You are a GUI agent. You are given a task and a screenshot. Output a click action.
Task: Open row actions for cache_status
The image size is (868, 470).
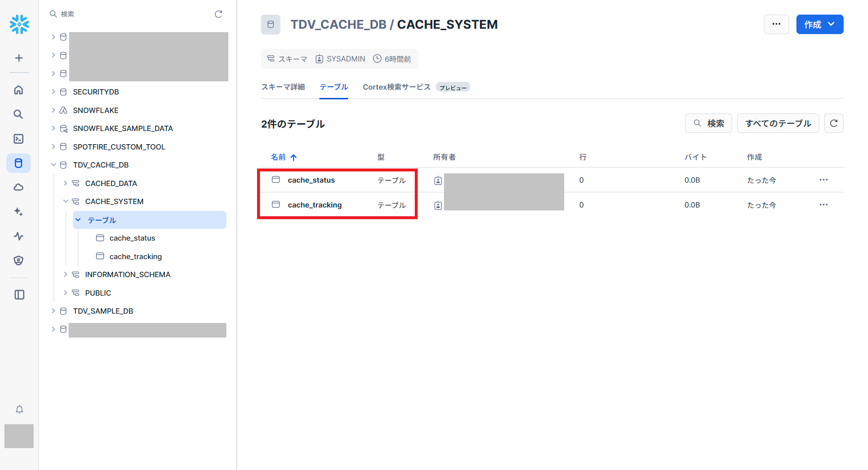[824, 180]
